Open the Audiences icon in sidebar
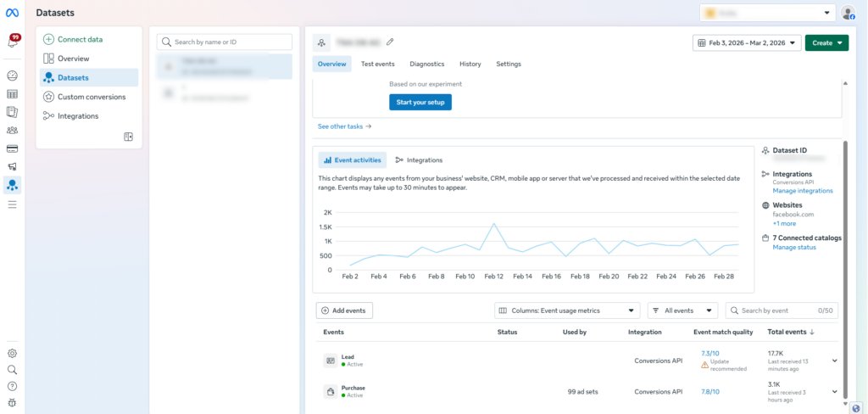Screen dimensions: 868x414 [13, 130]
